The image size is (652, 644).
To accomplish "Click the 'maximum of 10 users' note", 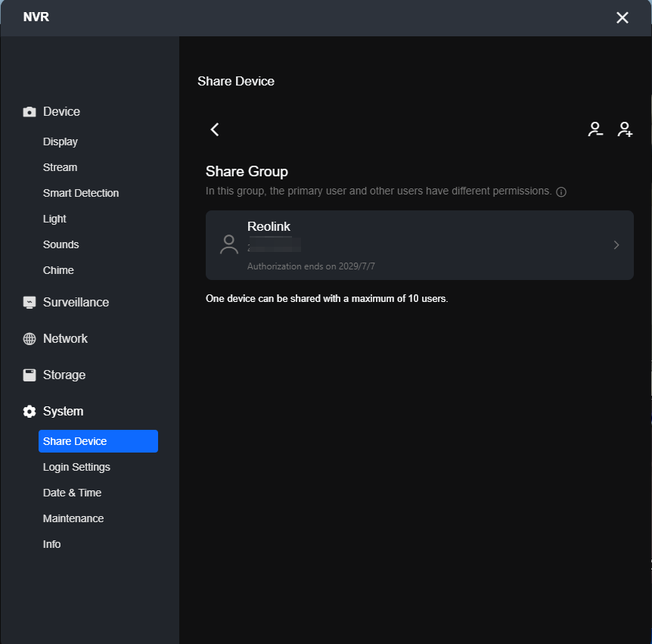I will pos(327,299).
